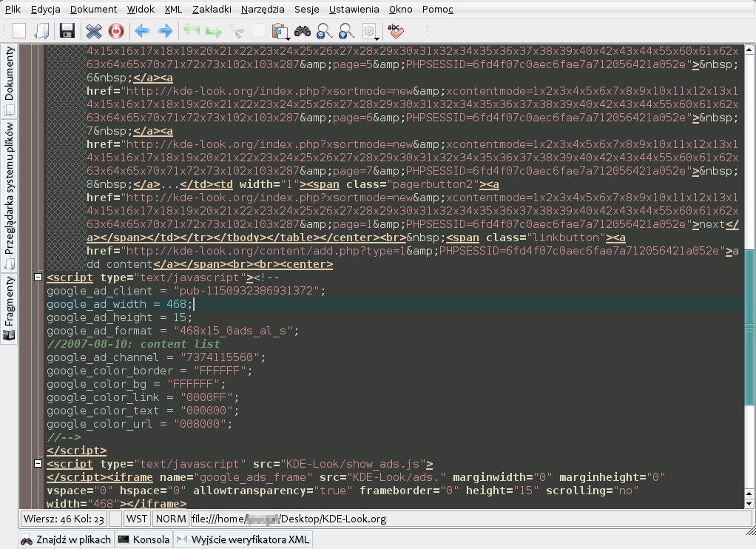Open the Widok menu
Viewport: 756px width, 549px height.
[141, 9]
